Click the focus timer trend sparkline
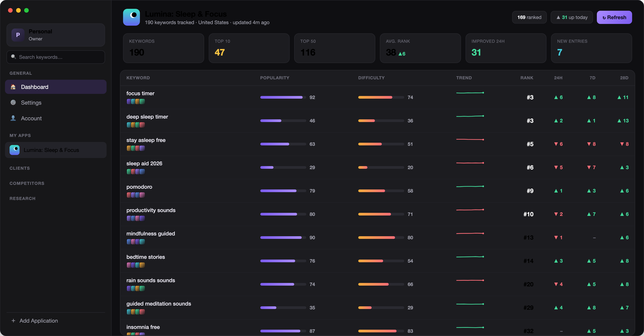The image size is (644, 336). tap(470, 93)
